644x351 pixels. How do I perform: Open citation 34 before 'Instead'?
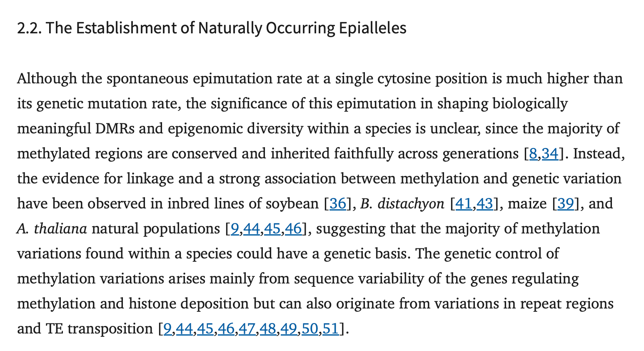click(550, 154)
